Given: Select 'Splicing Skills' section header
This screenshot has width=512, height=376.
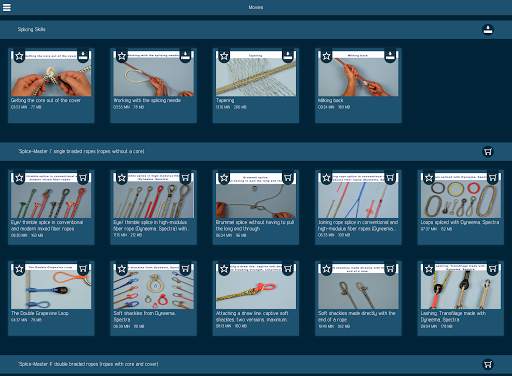Looking at the screenshot, I should [x=256, y=30].
